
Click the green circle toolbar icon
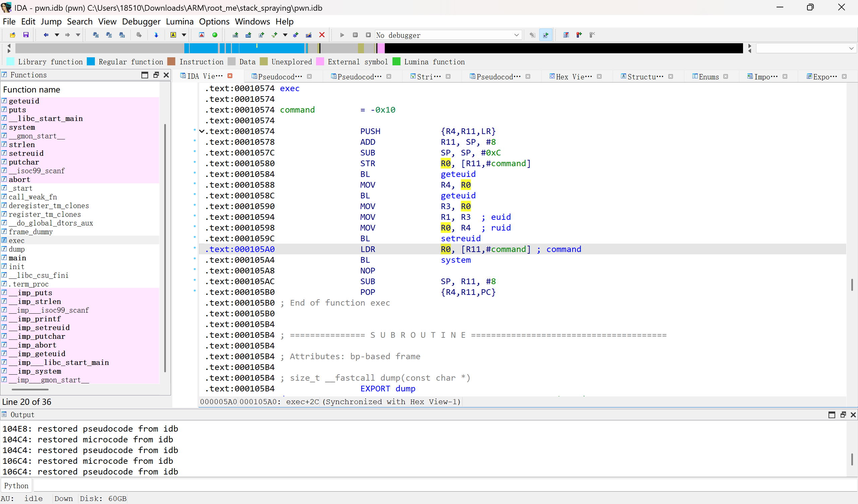215,35
